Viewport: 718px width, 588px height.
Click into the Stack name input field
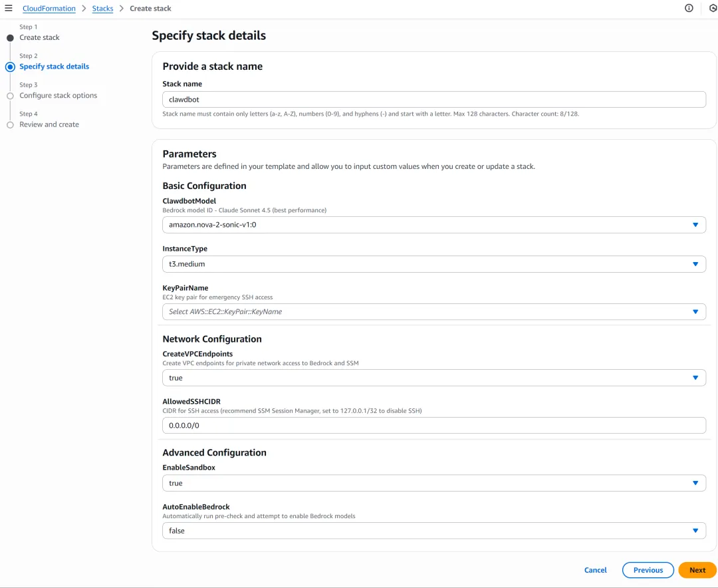point(433,100)
